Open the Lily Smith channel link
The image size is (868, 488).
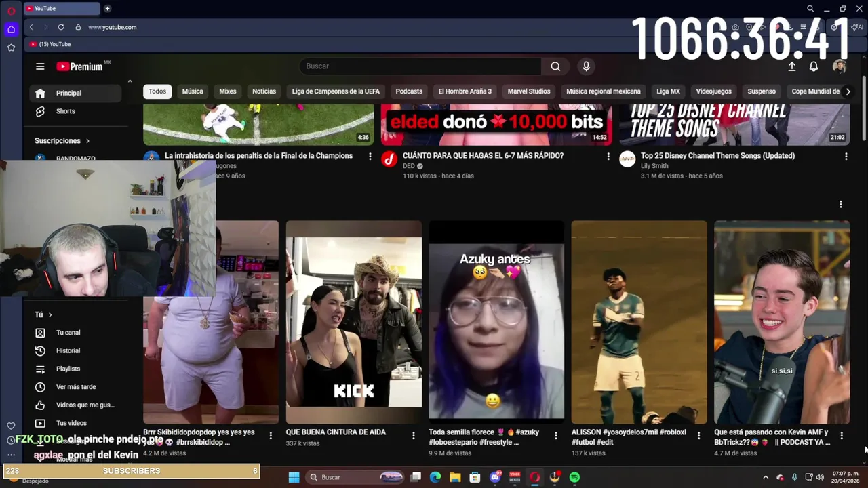[x=654, y=166]
